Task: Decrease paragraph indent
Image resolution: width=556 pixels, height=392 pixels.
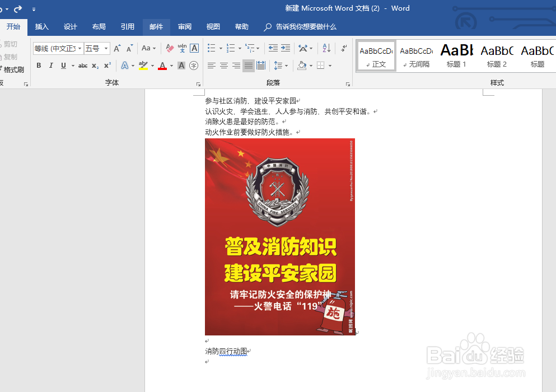Action: (x=273, y=48)
